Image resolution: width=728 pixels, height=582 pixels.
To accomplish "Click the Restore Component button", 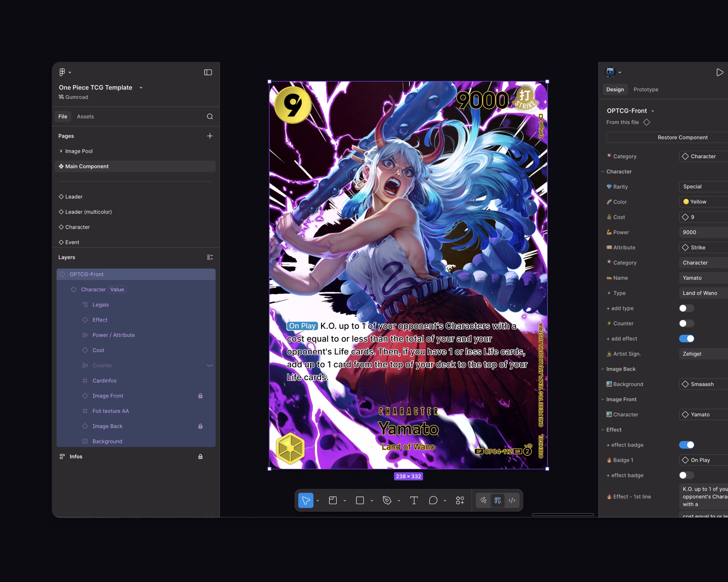I will point(682,137).
